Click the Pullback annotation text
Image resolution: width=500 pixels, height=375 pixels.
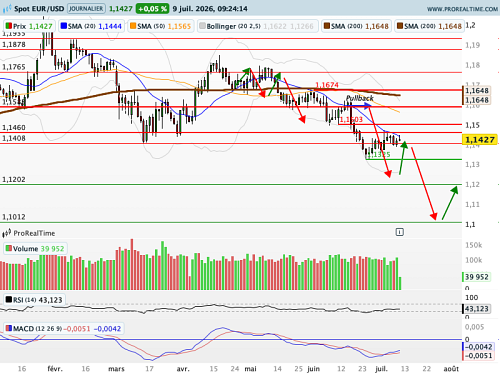[360, 98]
